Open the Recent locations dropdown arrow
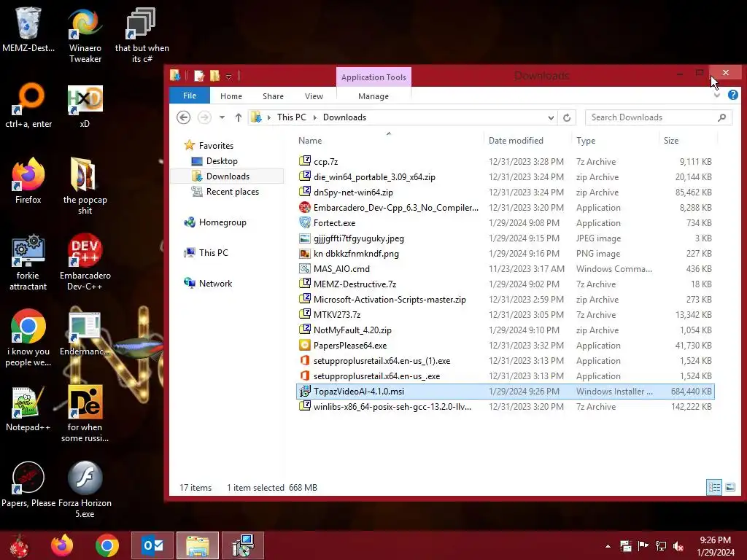This screenshot has height=560, width=747. (x=222, y=117)
